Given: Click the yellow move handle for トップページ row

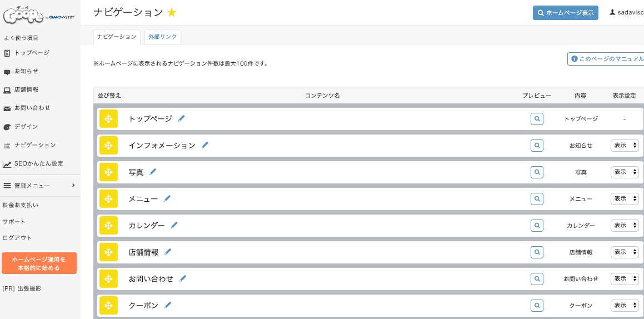Looking at the screenshot, I should pyautogui.click(x=108, y=118).
